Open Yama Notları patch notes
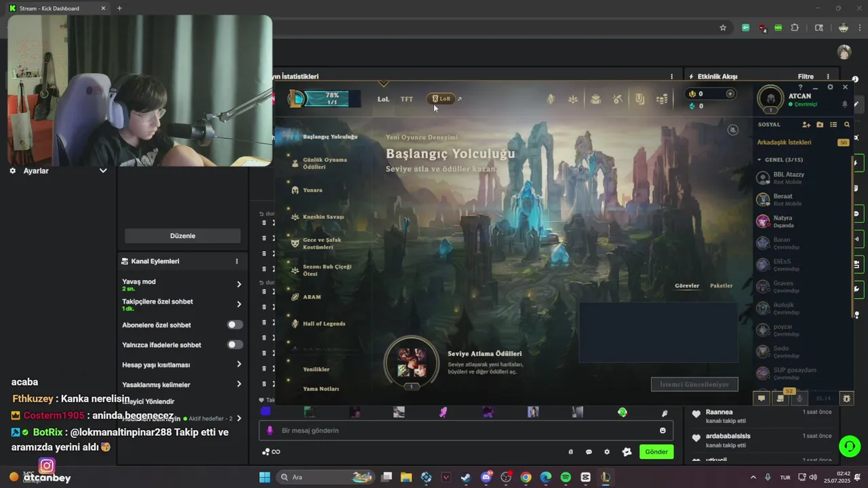This screenshot has width=868, height=488. (321, 389)
